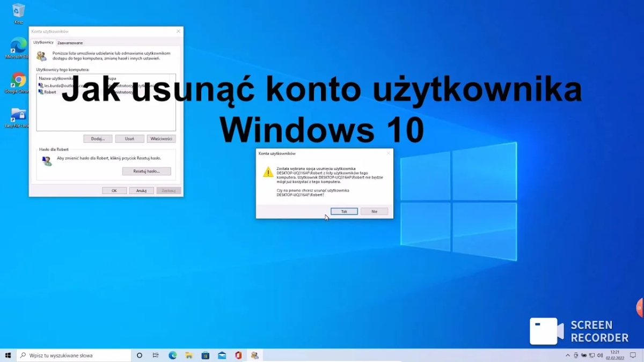This screenshot has width=644, height=362.
Task: Click Nie to cancel deletion
Action: pyautogui.click(x=374, y=211)
